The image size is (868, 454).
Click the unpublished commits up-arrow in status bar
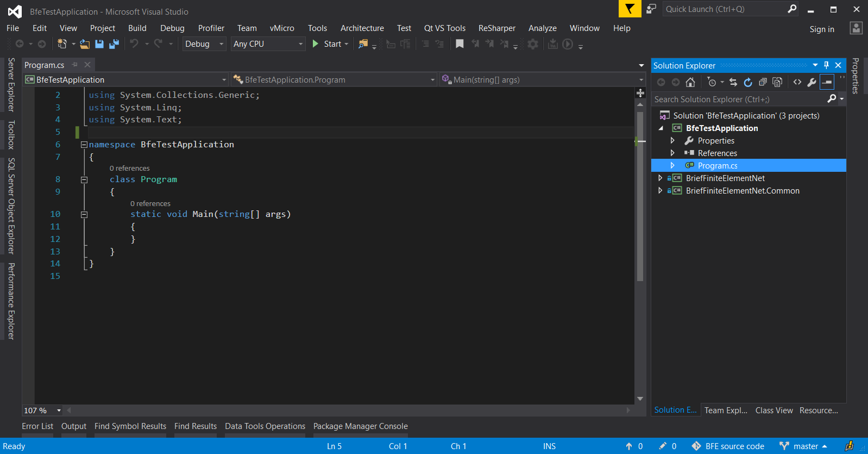pyautogui.click(x=629, y=446)
